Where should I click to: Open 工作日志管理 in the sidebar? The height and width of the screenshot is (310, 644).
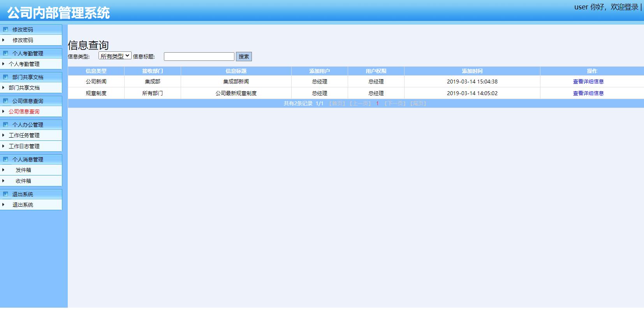click(24, 146)
